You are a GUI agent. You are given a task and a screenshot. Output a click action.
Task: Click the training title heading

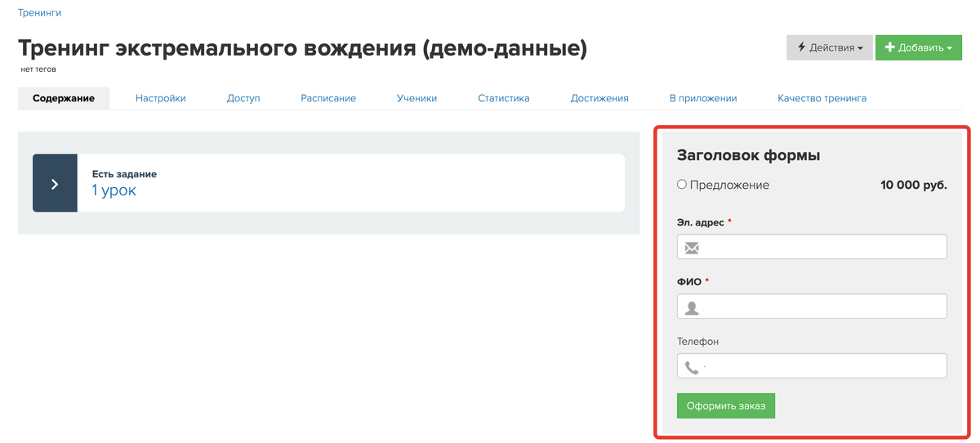coord(302,48)
